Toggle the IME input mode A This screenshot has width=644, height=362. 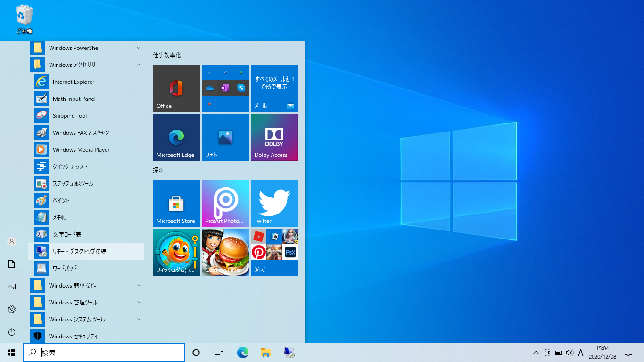click(x=581, y=353)
